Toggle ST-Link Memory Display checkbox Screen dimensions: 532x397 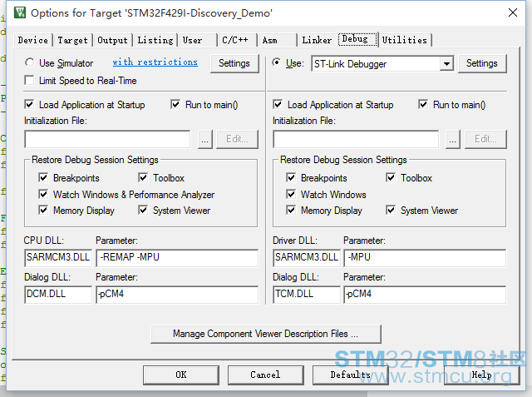[291, 210]
